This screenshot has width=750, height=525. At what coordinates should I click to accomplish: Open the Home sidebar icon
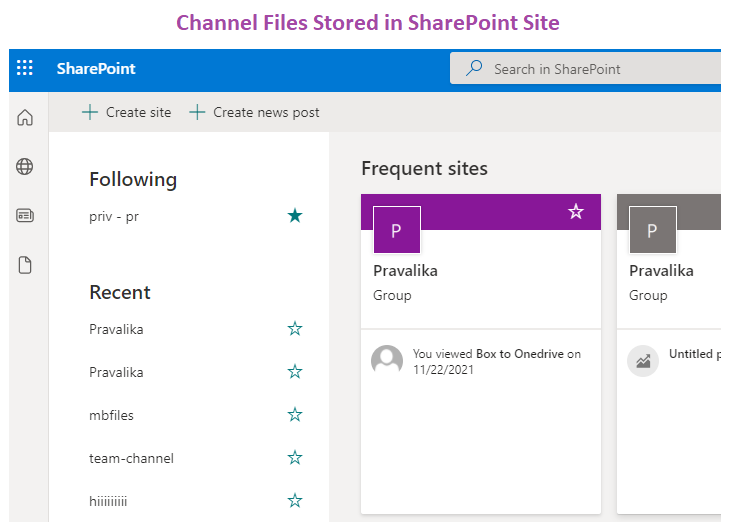(x=25, y=117)
